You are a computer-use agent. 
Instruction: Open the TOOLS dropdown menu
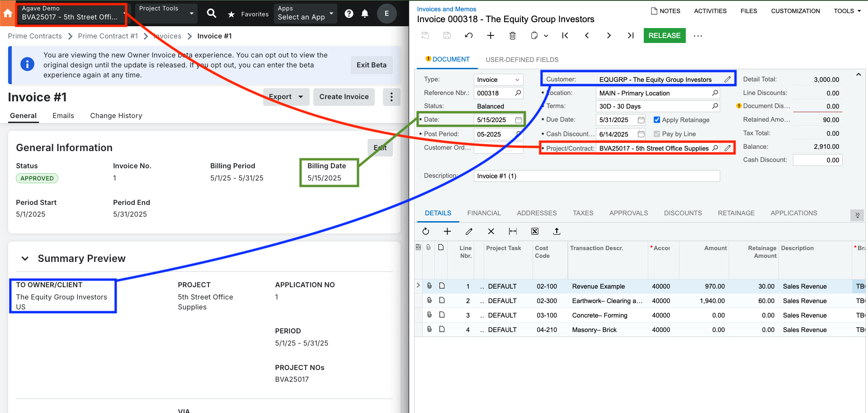(847, 11)
